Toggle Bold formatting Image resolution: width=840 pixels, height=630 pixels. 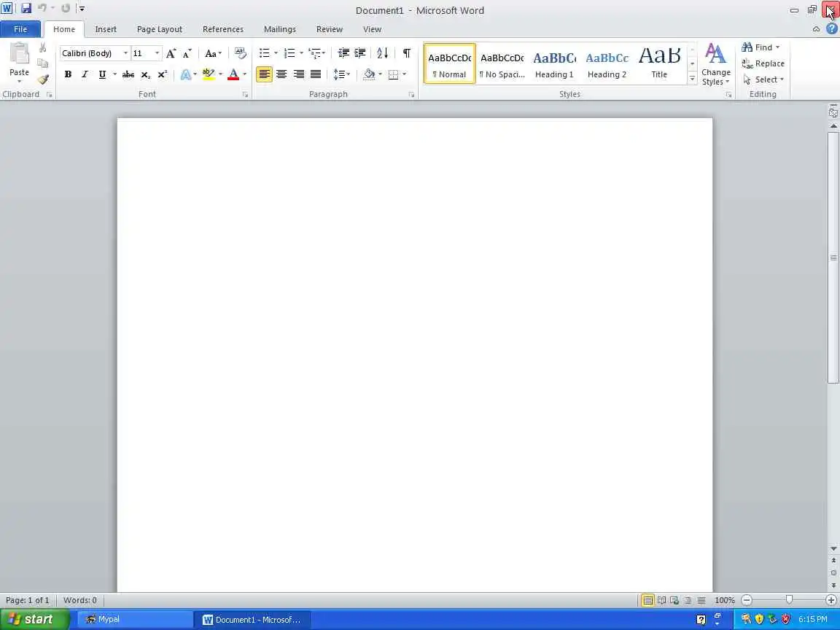point(68,74)
